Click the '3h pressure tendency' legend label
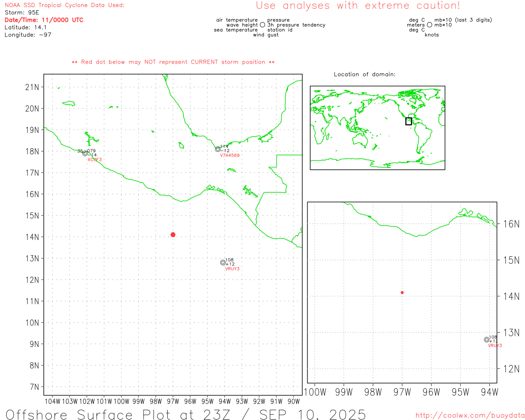 296,25
